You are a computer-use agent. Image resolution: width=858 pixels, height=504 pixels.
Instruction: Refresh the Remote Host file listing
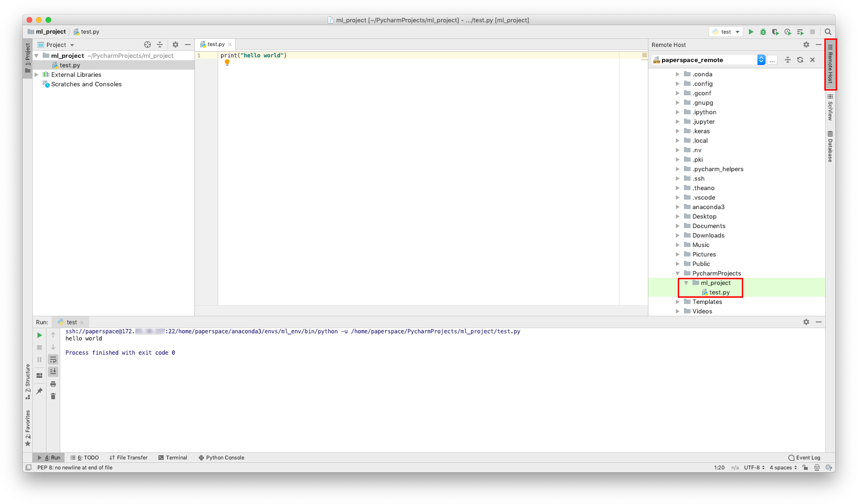coord(800,60)
